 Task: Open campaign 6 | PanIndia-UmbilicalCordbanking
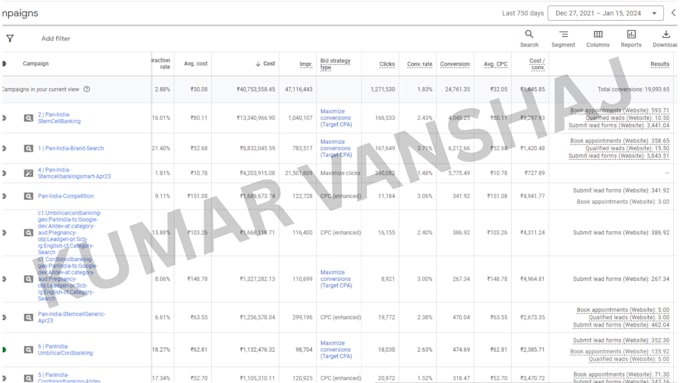point(65,350)
